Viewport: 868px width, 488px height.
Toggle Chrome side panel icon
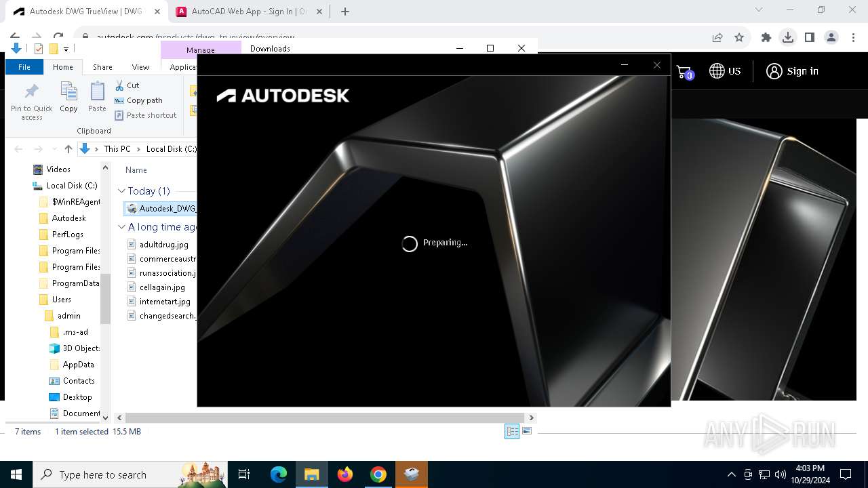810,38
